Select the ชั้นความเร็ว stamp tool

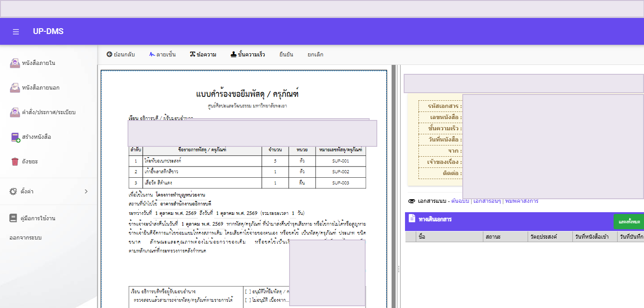pos(248,55)
